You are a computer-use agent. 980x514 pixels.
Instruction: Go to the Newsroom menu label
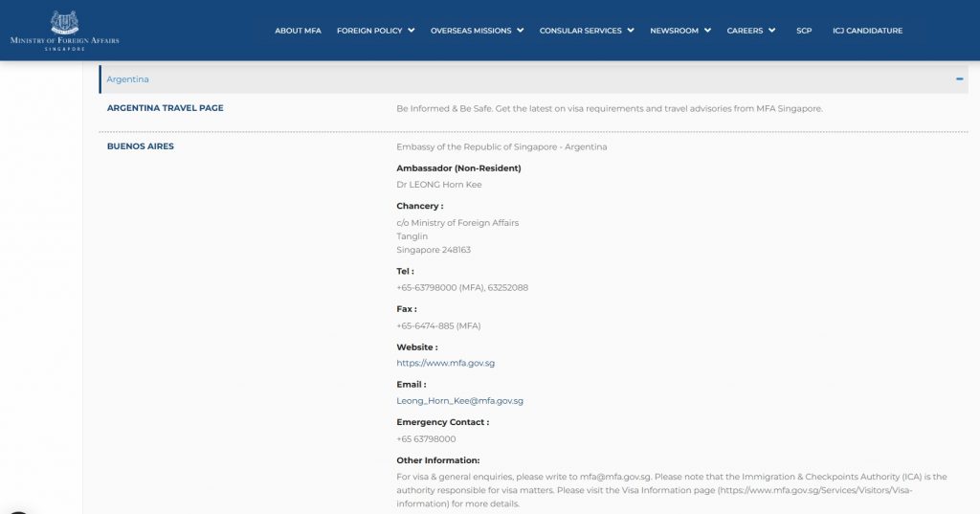[674, 31]
